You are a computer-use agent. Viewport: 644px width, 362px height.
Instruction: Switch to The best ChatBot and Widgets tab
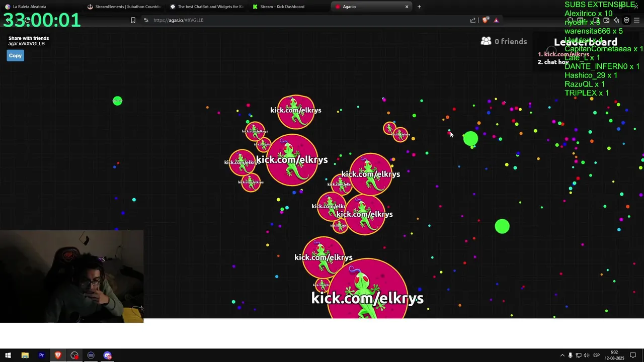tap(206, 7)
